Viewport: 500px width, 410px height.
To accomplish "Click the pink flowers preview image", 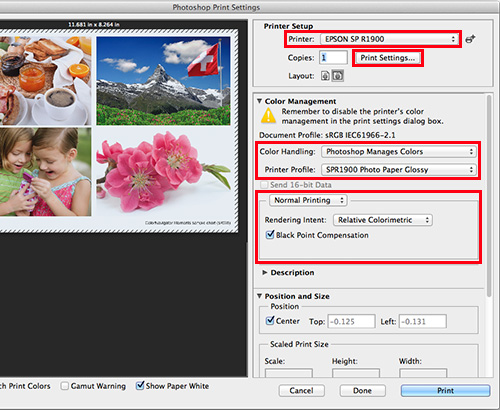I will tap(163, 172).
